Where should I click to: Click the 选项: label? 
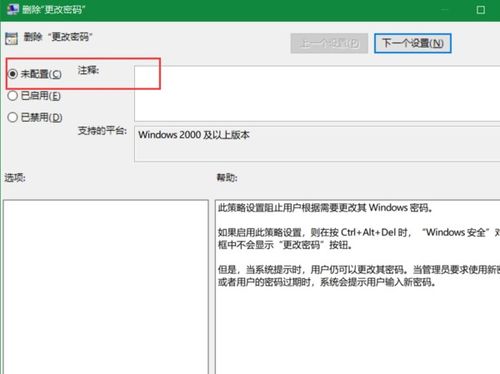click(x=15, y=178)
